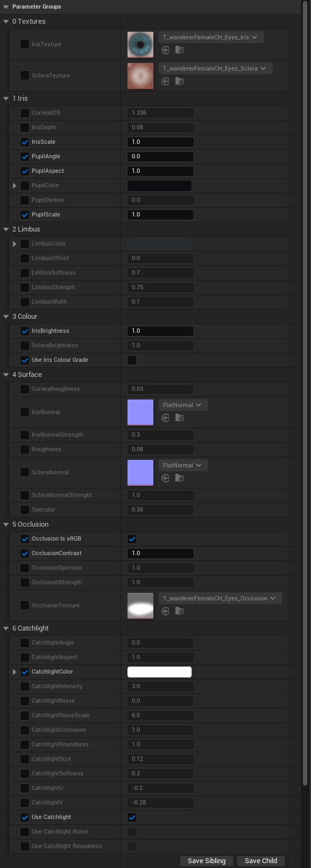Enable the ScleraBrightness parameter override

click(25, 346)
